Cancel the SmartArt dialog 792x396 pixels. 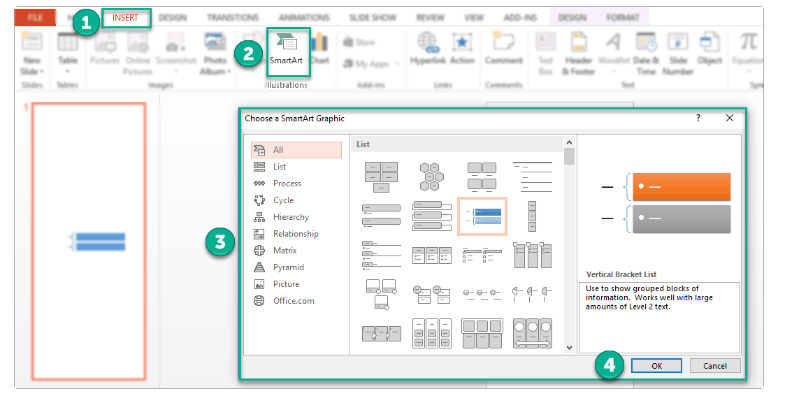click(715, 366)
